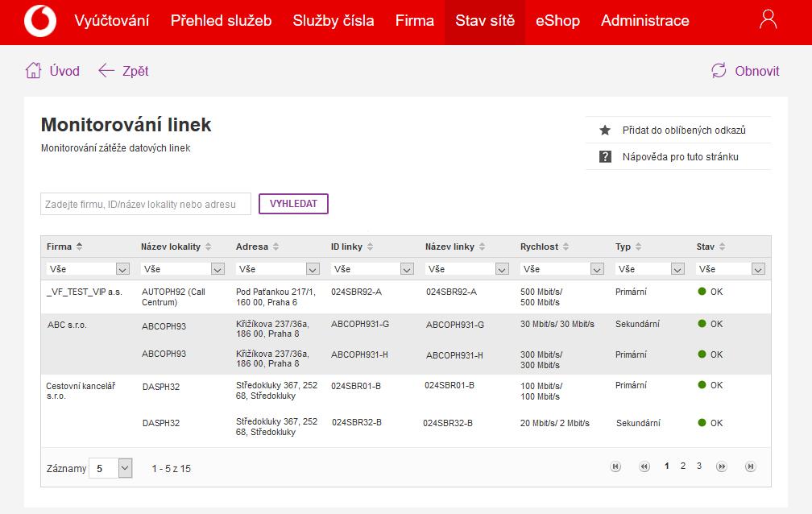Click page 1 in pagination

coord(666,466)
